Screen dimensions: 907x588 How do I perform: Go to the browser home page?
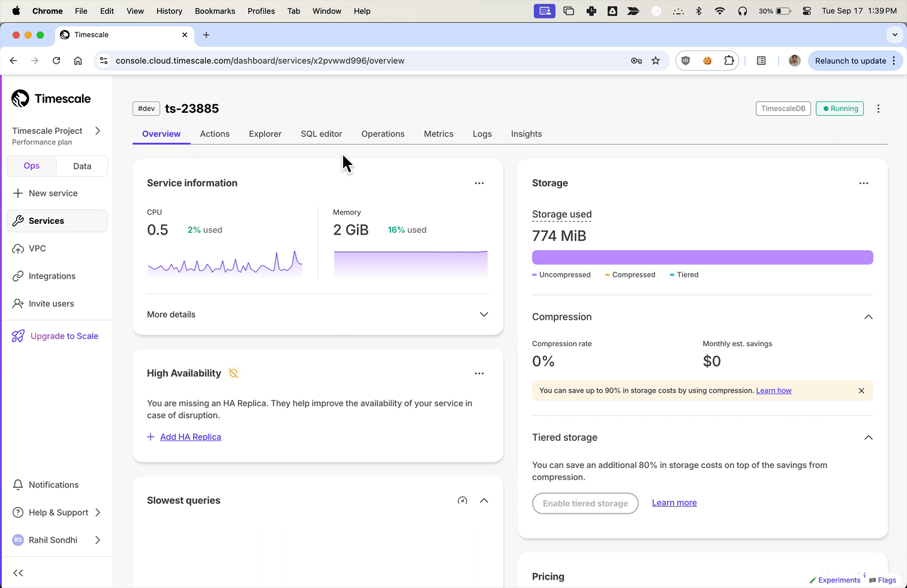point(78,61)
